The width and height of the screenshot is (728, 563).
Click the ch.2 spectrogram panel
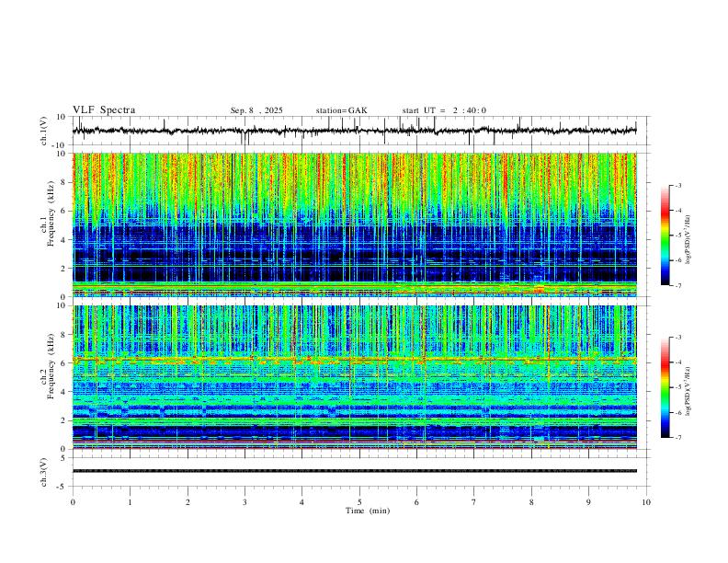355,377
